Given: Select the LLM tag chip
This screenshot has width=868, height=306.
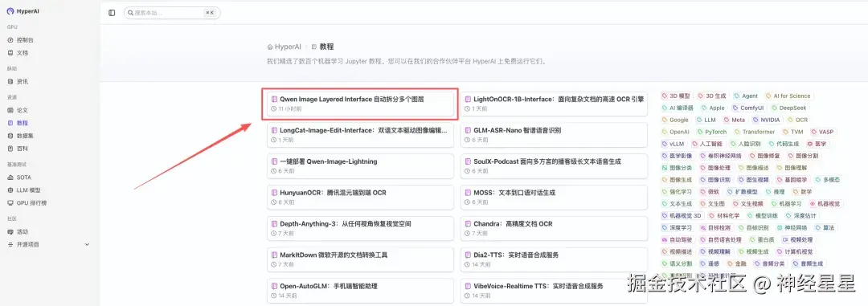Looking at the screenshot, I should coord(706,120).
